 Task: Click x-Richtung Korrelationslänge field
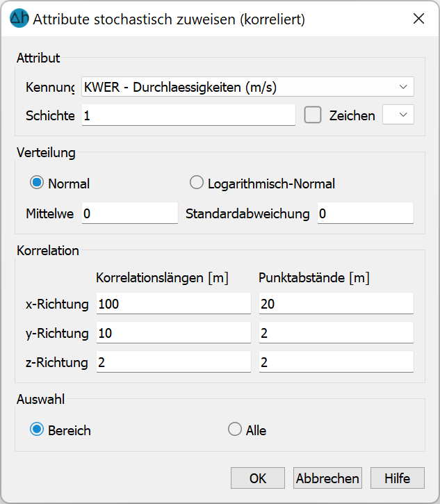tap(174, 303)
